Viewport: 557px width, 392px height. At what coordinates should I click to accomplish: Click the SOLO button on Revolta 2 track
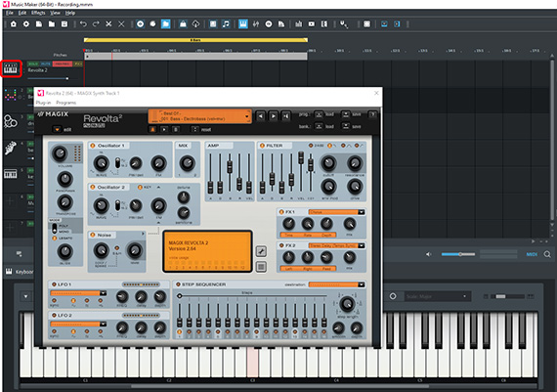click(x=33, y=64)
